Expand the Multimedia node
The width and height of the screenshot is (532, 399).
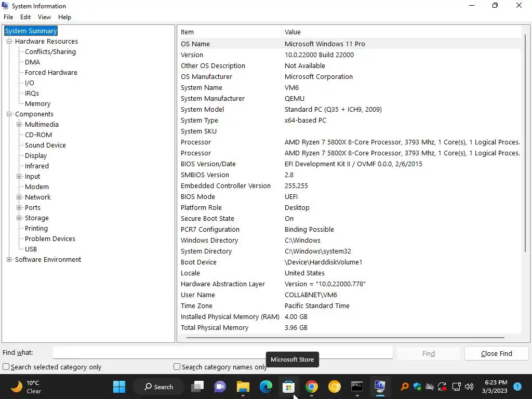click(19, 125)
